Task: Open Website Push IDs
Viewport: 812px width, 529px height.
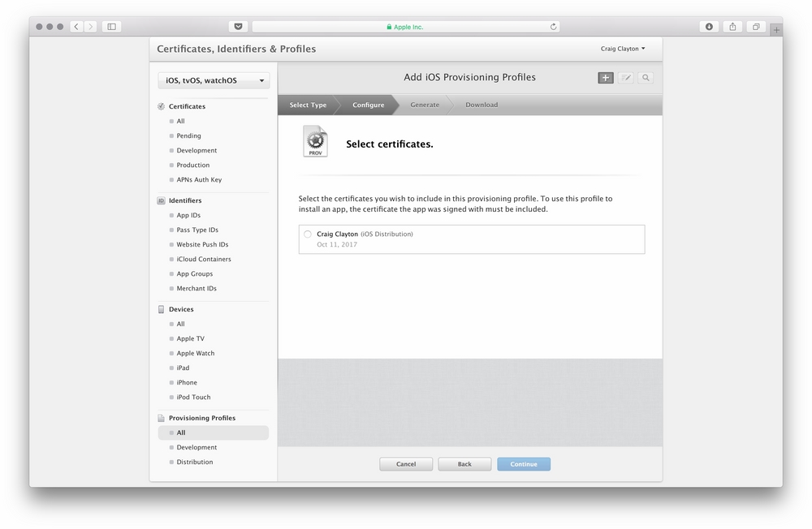Action: pos(202,244)
